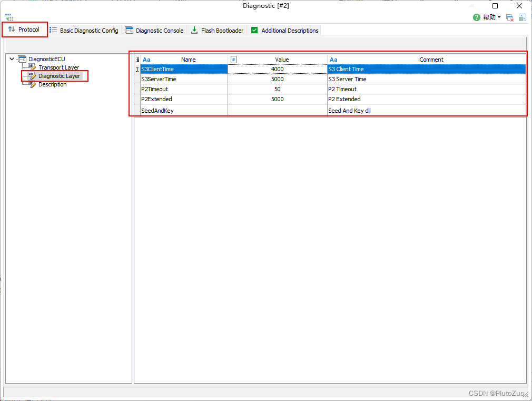Screen dimensions: 532x401
Task: Select Description in the tree
Action: (53, 84)
